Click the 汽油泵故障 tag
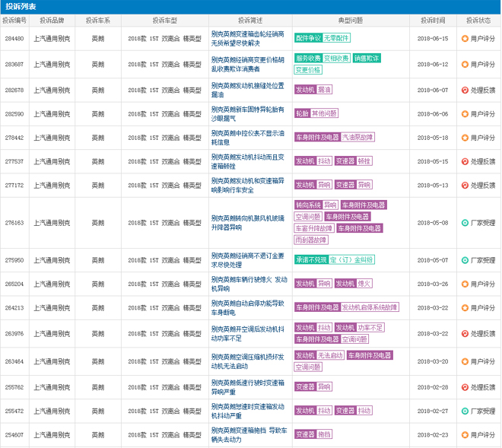 click(x=357, y=138)
